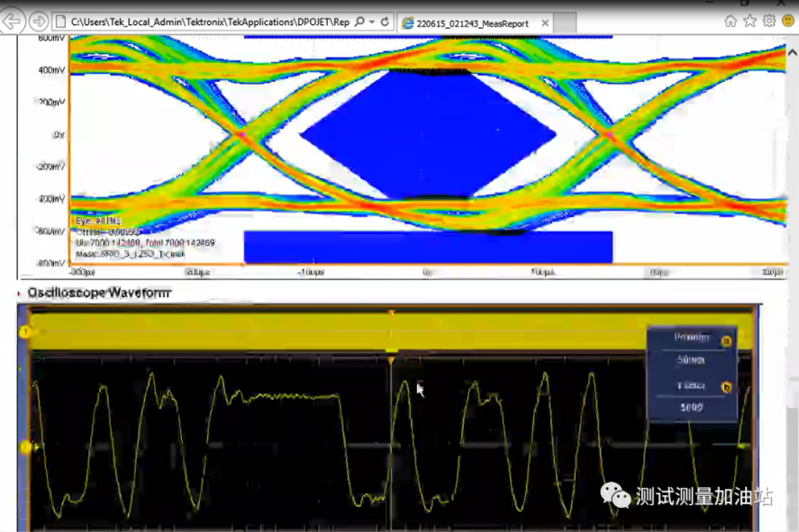
Task: Switch to the 220615_021243_MeasReport tab
Action: (x=472, y=23)
